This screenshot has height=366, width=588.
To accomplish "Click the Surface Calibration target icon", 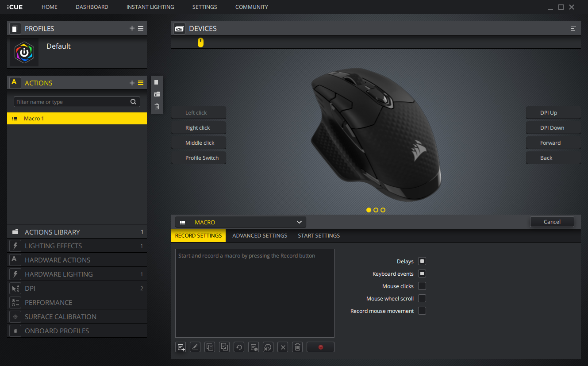I will pyautogui.click(x=15, y=316).
